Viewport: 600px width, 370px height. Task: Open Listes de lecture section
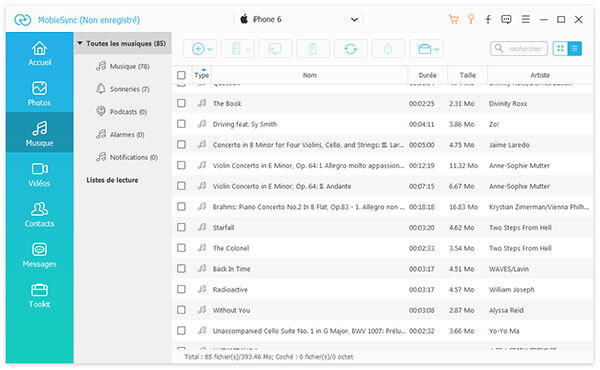point(112,180)
